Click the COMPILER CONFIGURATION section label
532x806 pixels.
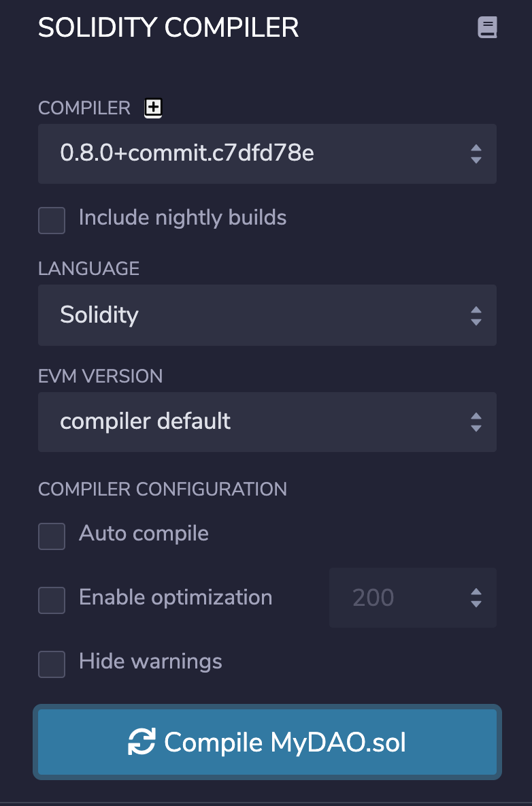pyautogui.click(x=163, y=489)
